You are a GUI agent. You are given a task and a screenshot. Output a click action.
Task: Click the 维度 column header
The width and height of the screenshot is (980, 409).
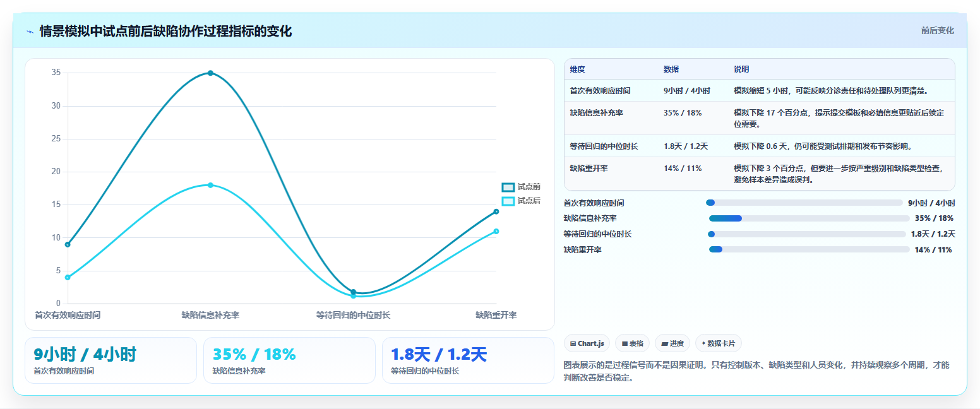pos(578,69)
